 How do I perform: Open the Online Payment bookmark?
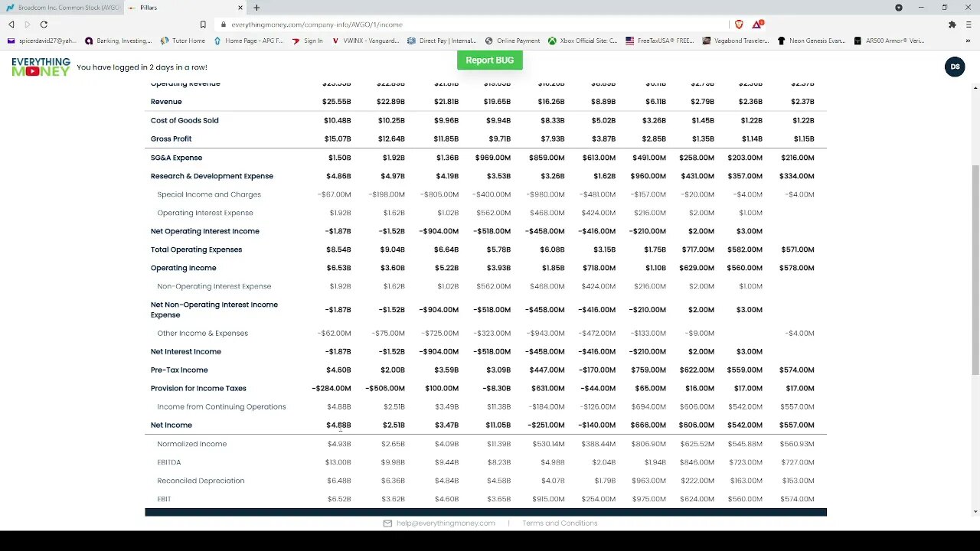point(513,41)
